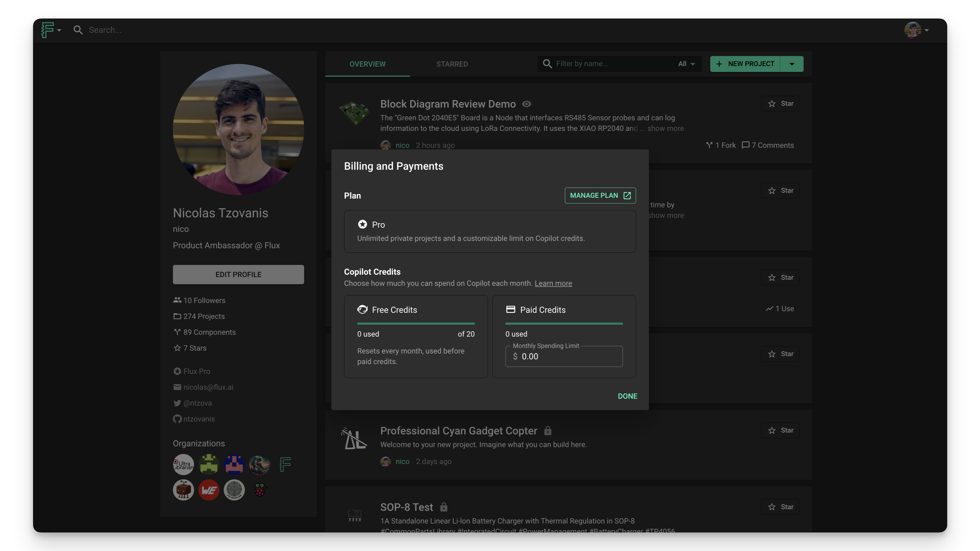Image resolution: width=980 pixels, height=551 pixels.
Task: Click the Twitter icon beside @ntzova
Action: tap(177, 403)
